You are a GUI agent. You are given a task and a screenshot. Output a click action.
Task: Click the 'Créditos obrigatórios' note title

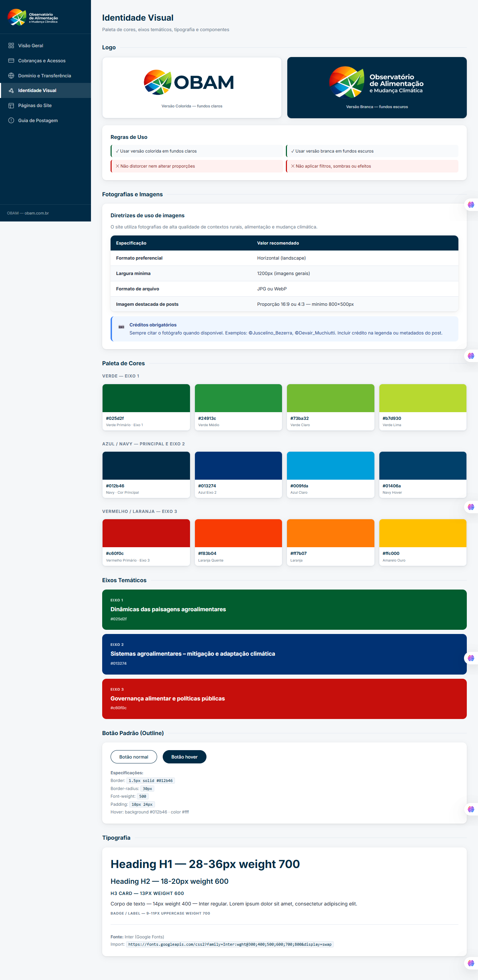pos(153,325)
